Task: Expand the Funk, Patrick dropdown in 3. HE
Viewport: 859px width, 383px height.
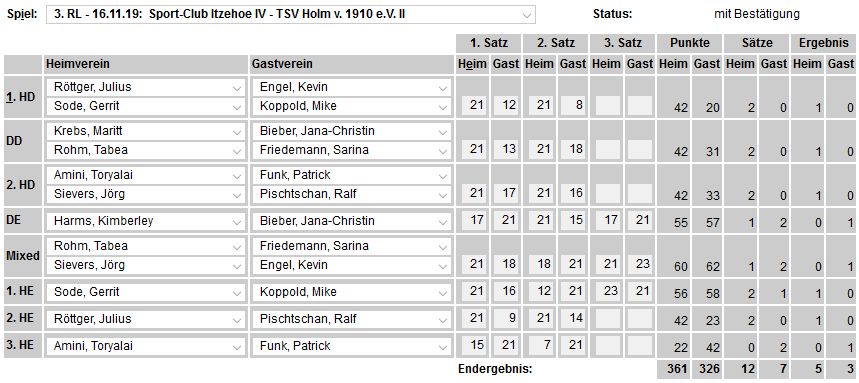Action: pyautogui.click(x=352, y=346)
